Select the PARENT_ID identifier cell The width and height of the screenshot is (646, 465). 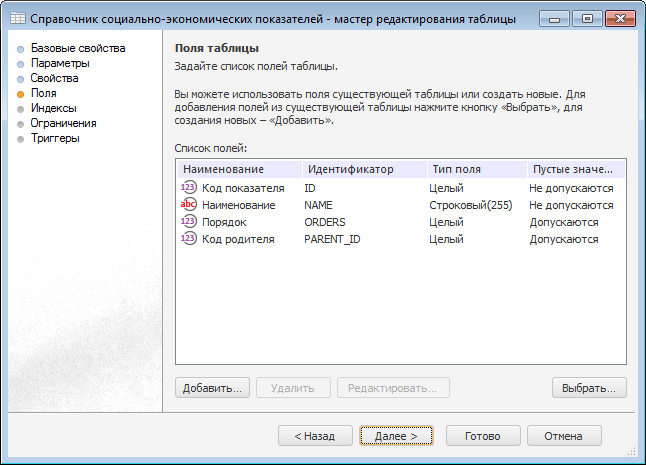click(x=333, y=239)
